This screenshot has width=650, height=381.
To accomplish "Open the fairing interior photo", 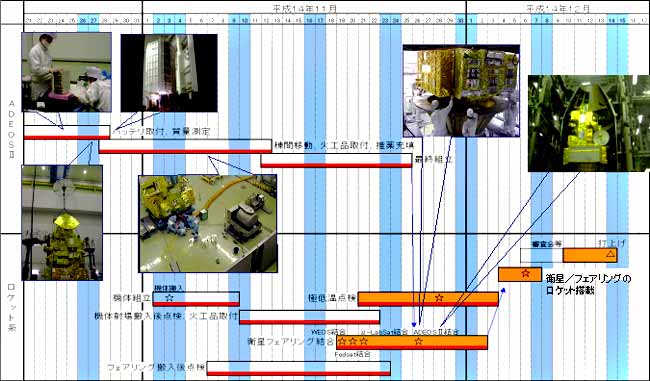I will pyautogui.click(x=589, y=124).
